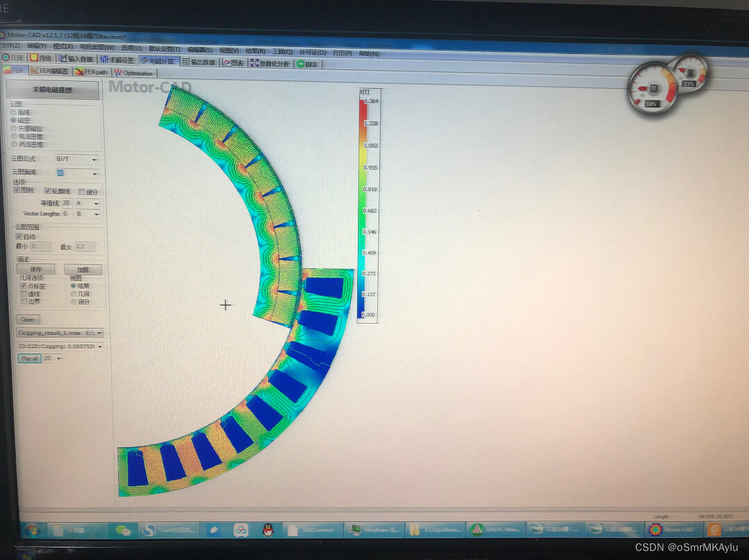Expand the 云图公式 B//T dropdown
Image resolution: width=749 pixels, height=560 pixels.
pos(94,159)
